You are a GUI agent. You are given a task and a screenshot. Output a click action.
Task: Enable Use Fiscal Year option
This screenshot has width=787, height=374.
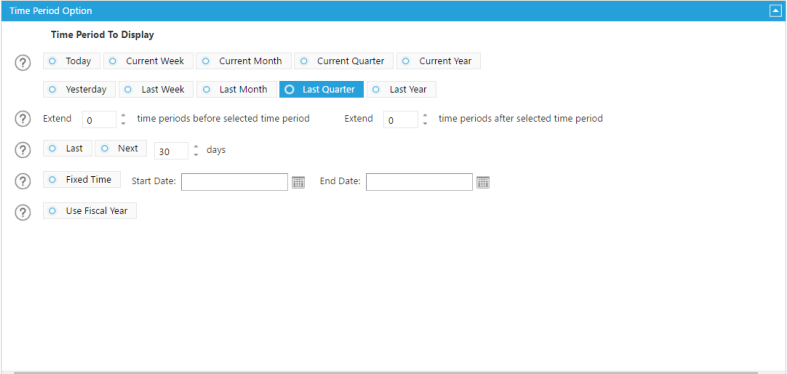coord(90,211)
